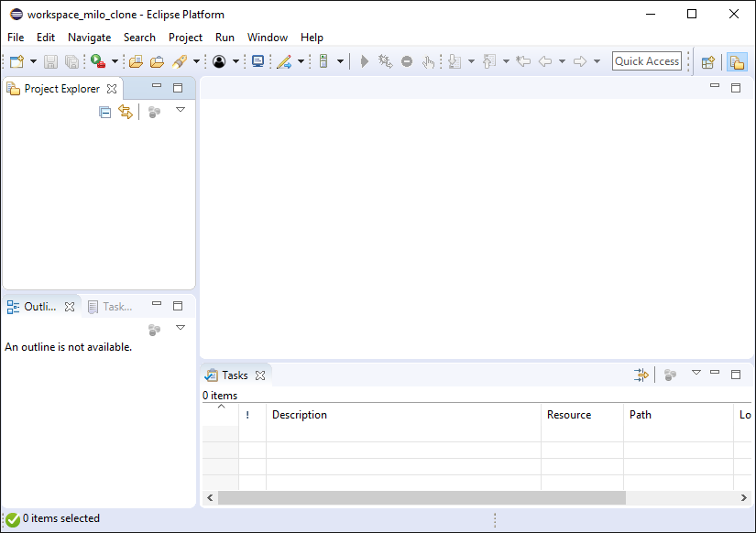Switch to the Outline tab
Screen dimensions: 756x533
[x=39, y=307]
